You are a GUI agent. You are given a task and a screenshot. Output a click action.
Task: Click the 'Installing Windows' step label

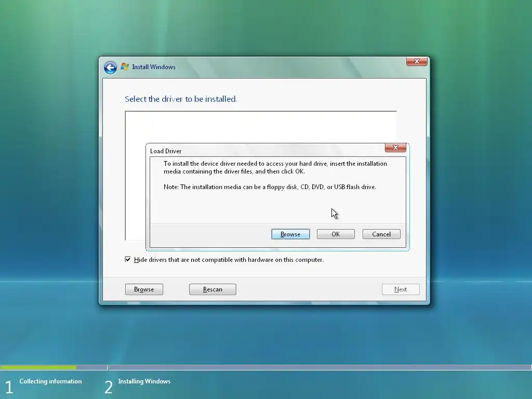click(144, 381)
